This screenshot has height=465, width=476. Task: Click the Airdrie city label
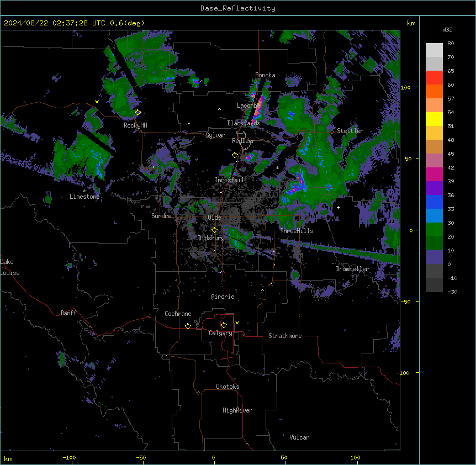pyautogui.click(x=223, y=297)
